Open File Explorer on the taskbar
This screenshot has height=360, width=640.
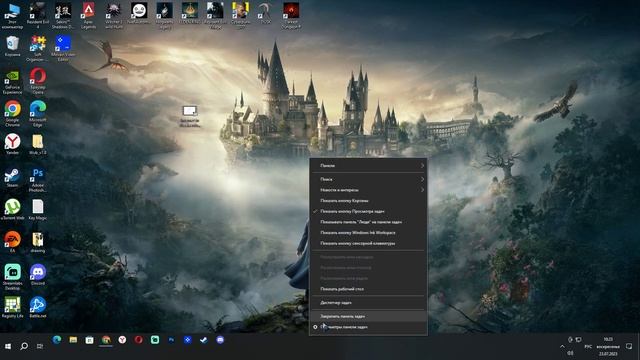(x=73, y=340)
